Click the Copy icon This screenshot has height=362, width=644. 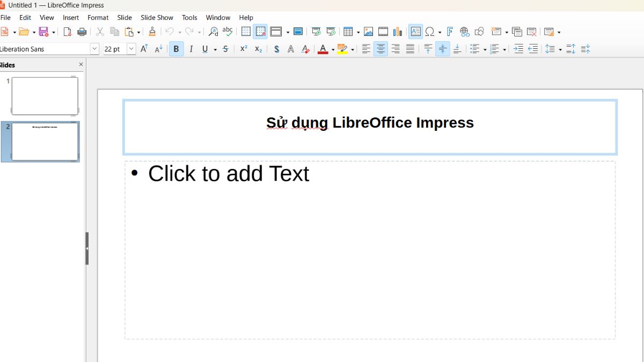[114, 32]
